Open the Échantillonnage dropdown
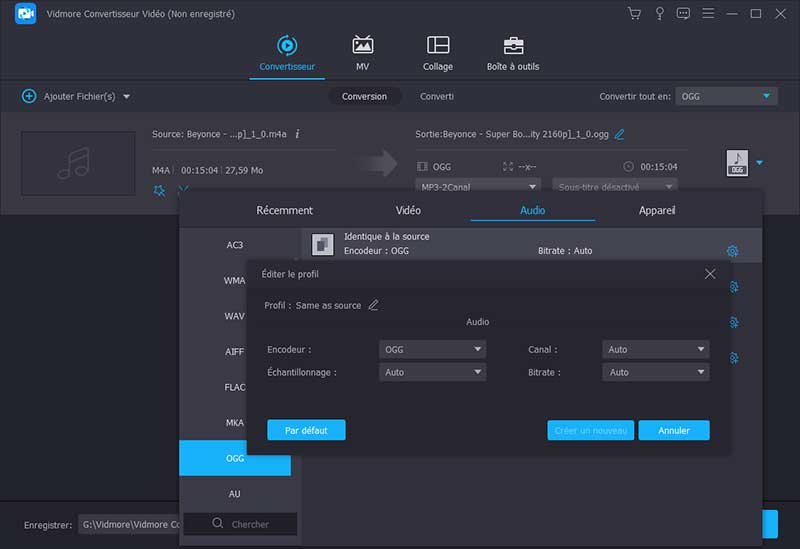 coord(432,372)
